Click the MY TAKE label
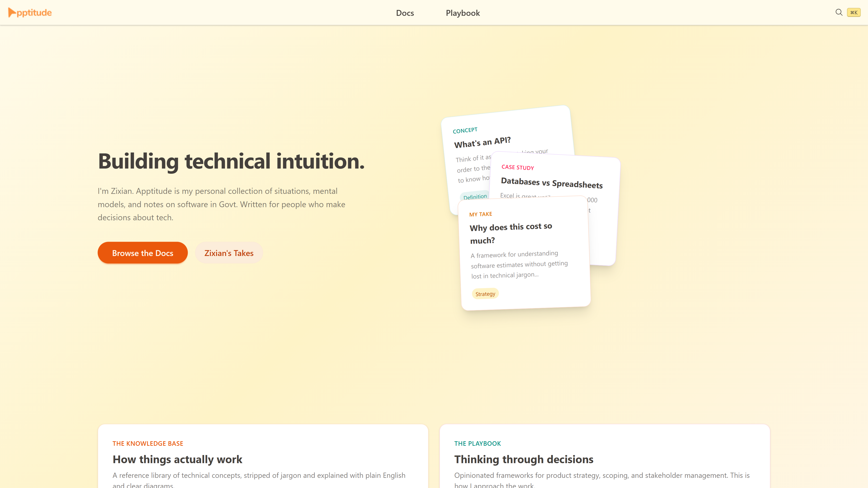The height and width of the screenshot is (488, 868). pos(481,214)
